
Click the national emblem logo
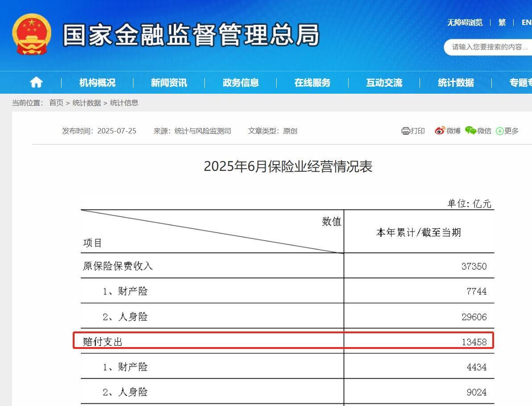[32, 34]
